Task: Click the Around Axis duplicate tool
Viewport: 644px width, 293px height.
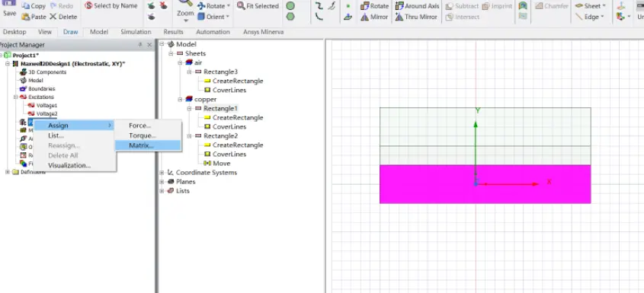Action: point(417,6)
